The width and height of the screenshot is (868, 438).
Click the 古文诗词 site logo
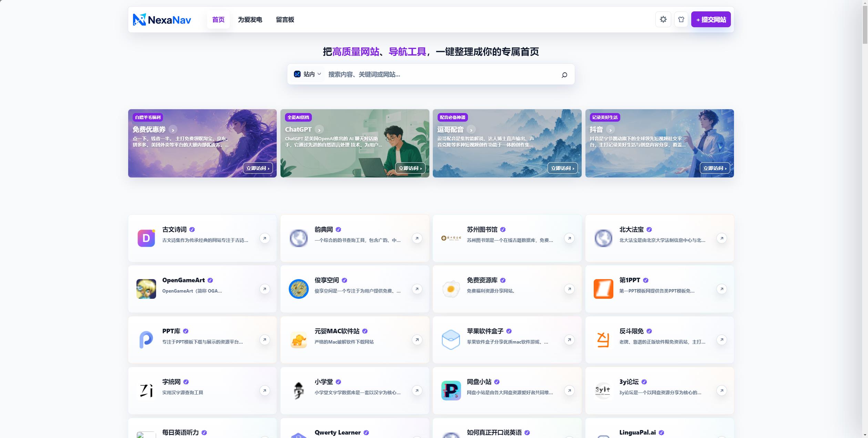click(146, 238)
